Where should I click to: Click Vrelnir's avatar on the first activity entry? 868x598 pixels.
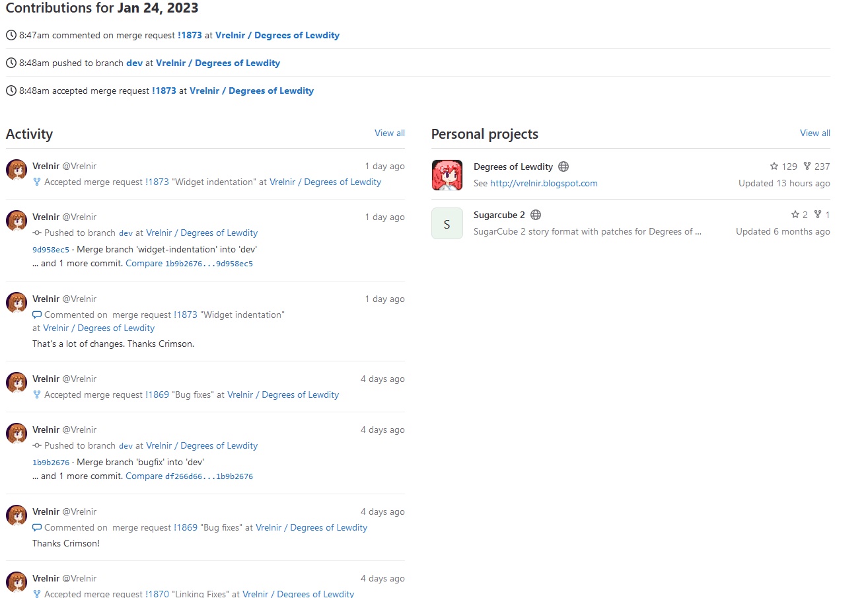point(17,170)
